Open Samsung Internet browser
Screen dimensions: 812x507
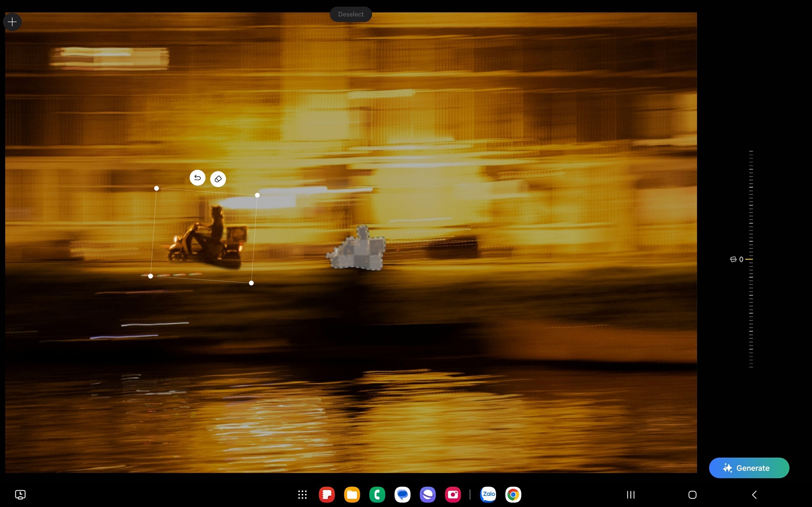point(428,494)
